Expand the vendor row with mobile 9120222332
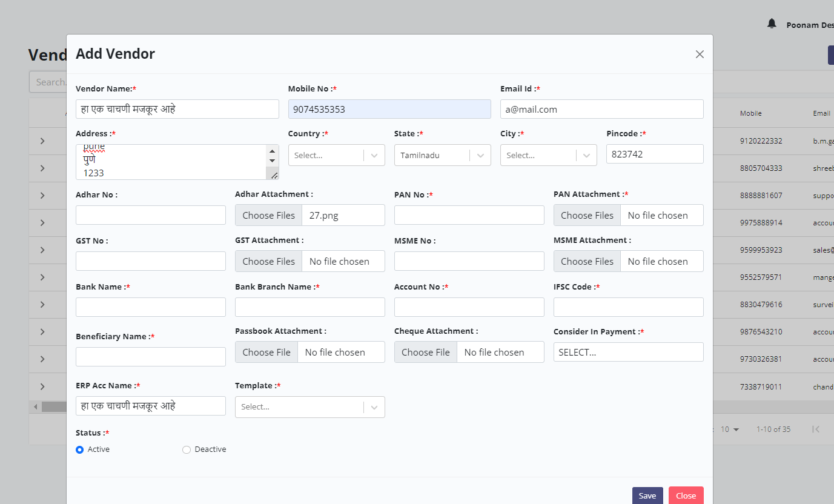834x504 pixels. click(x=42, y=141)
